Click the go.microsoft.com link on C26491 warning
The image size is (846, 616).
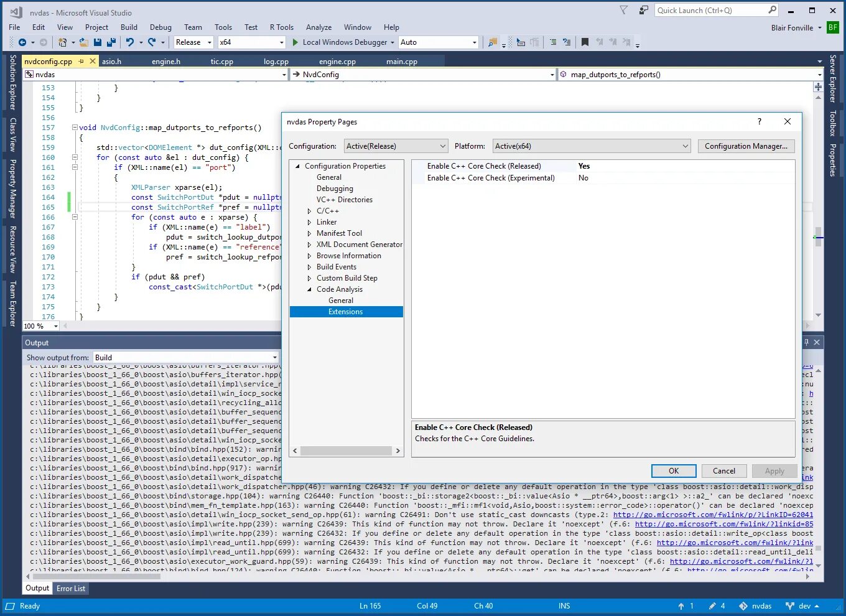click(x=713, y=515)
